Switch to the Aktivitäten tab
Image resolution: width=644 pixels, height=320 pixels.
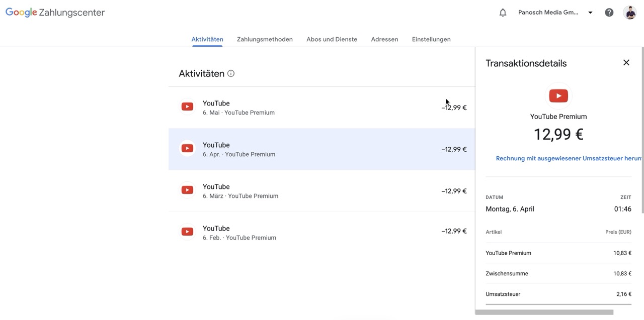coord(207,39)
